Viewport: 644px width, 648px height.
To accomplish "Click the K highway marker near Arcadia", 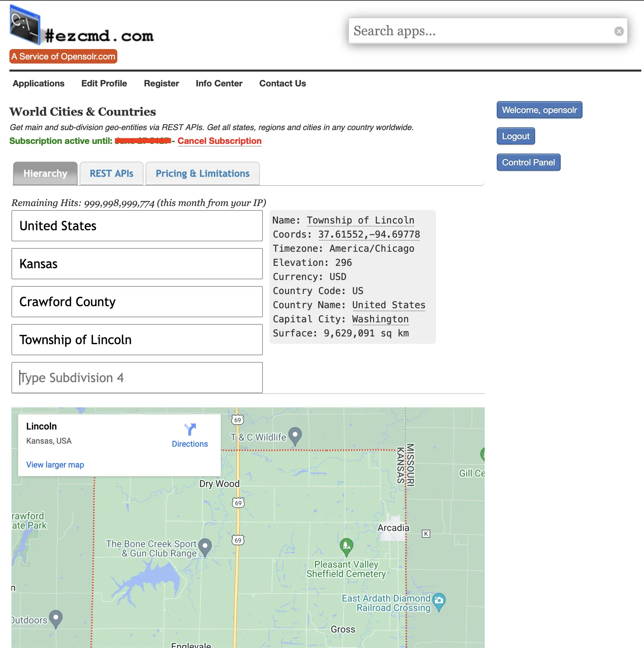I will [x=426, y=534].
